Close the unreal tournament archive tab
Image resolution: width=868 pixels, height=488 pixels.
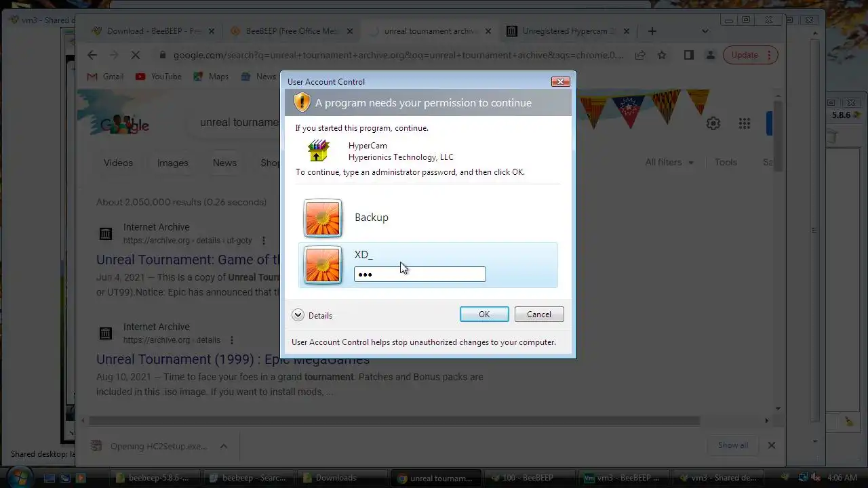pyautogui.click(x=488, y=31)
